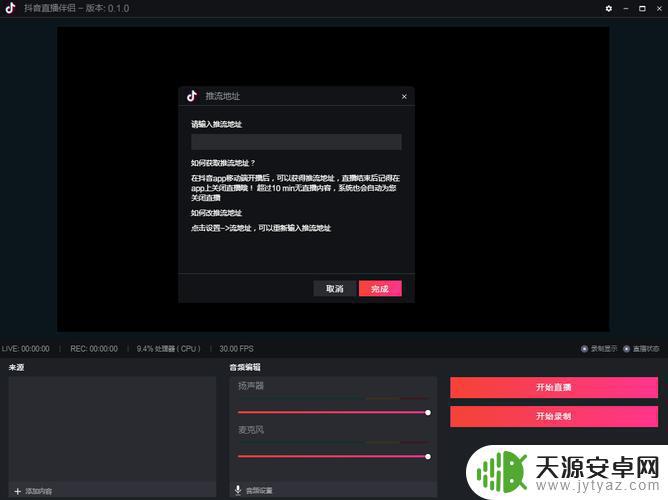Toggle the 录制显示 radio indicator
This screenshot has width=668, height=500.
(x=584, y=349)
